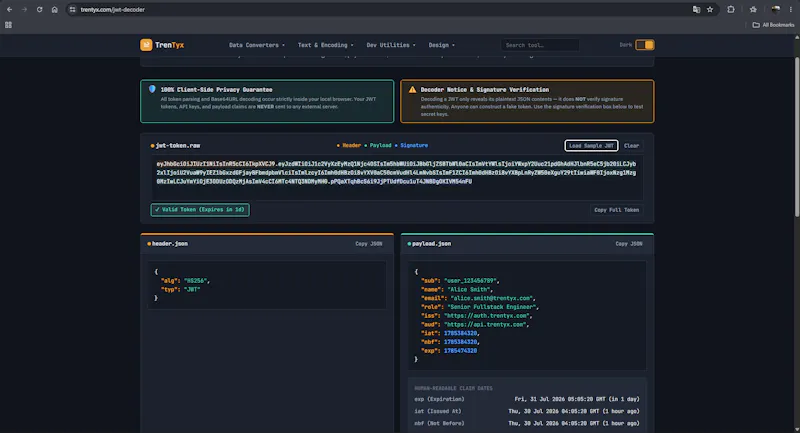Click the blue shield privacy icon
800x433 pixels.
(152, 89)
